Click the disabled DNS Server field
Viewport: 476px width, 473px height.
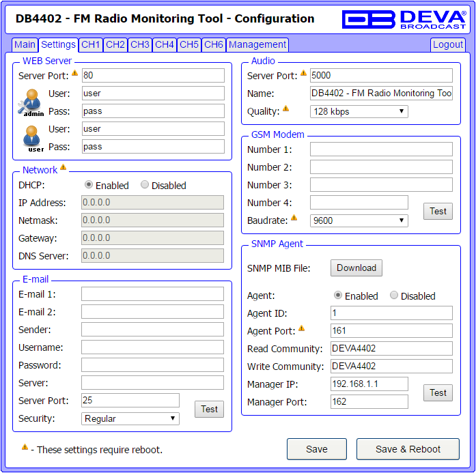coord(153,256)
